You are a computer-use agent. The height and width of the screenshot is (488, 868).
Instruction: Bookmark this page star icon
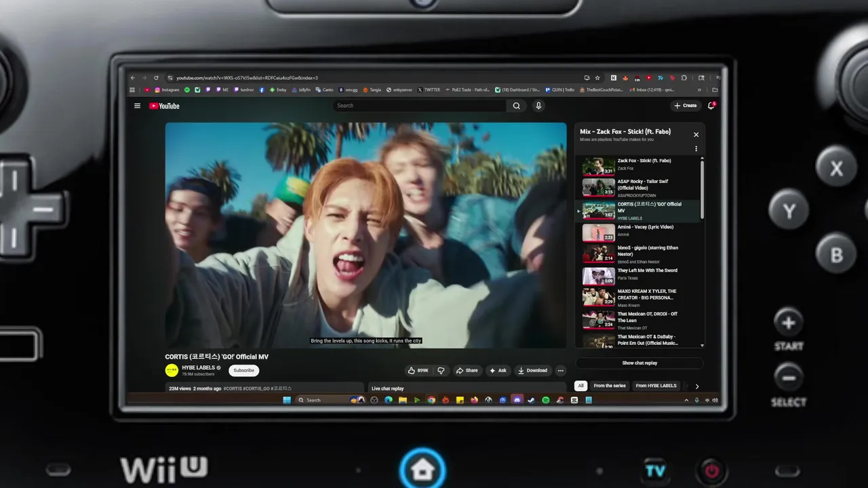[x=597, y=78]
